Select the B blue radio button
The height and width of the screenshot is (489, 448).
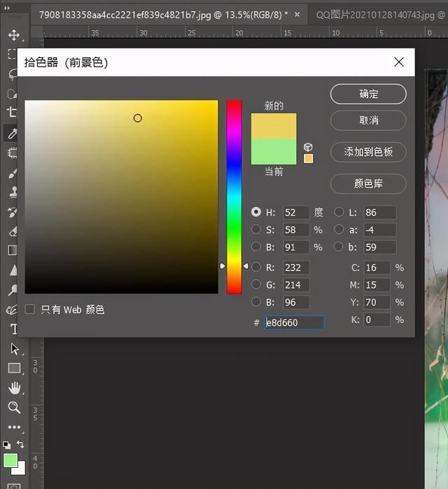click(x=256, y=301)
